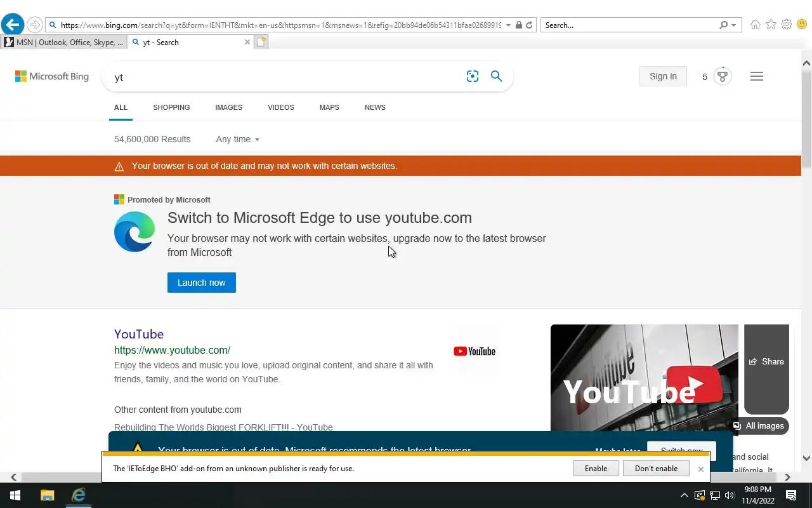Viewport: 812px width, 508px height.
Task: Click the horizontal scrollbar left arrow
Action: [13, 477]
